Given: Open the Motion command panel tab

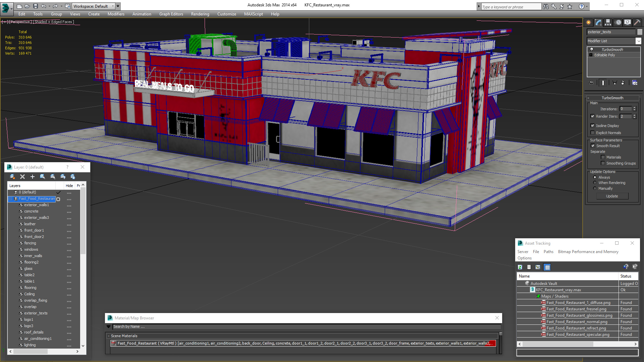Looking at the screenshot, I should (x=619, y=22).
